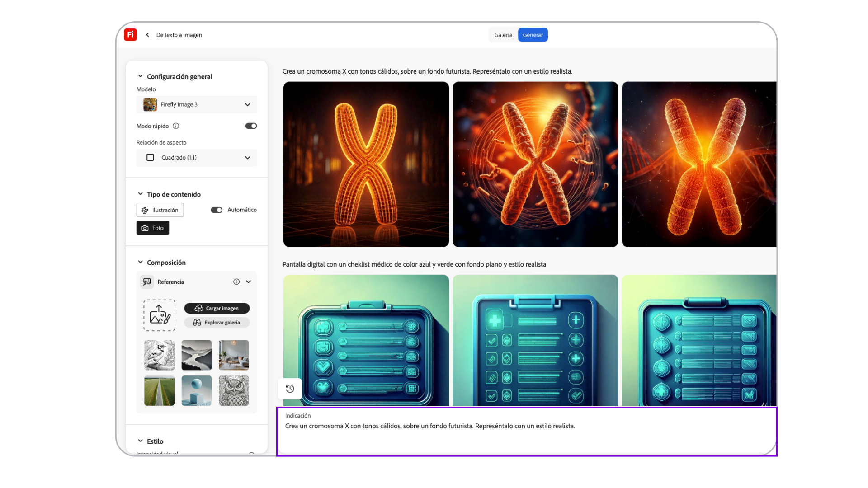Open the Modo rápido info icon

[176, 126]
